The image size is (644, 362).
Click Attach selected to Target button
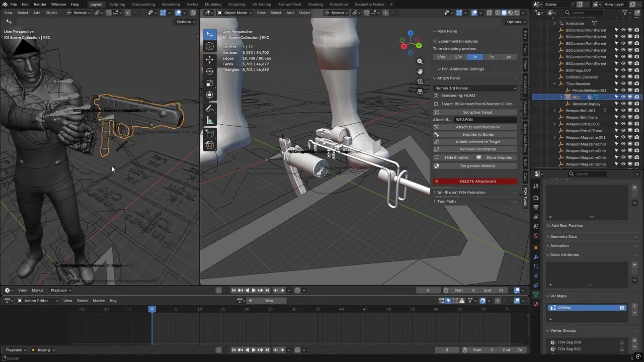(x=475, y=142)
